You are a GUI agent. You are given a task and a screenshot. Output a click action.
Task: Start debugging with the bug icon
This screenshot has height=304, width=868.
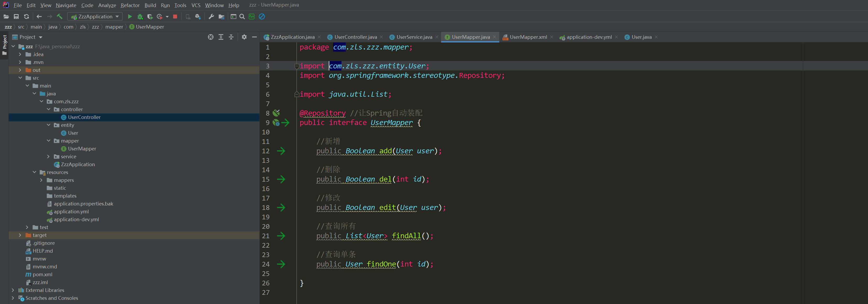tap(140, 17)
